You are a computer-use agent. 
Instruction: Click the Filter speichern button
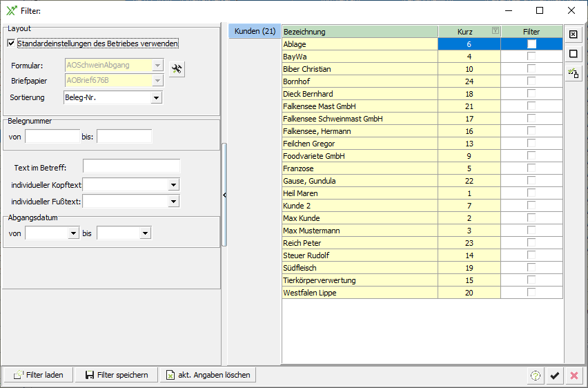coord(117,375)
